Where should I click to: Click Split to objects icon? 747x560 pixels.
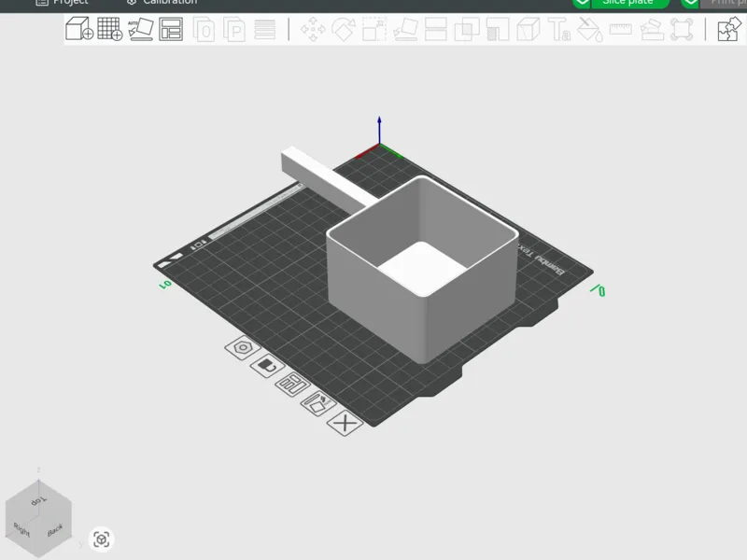204,30
